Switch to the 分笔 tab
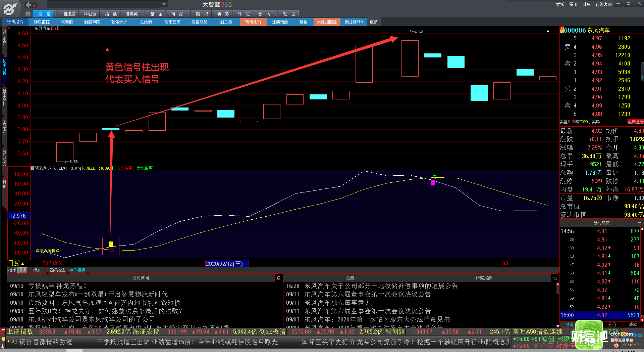The width and height of the screenshot is (644, 352). (570, 324)
